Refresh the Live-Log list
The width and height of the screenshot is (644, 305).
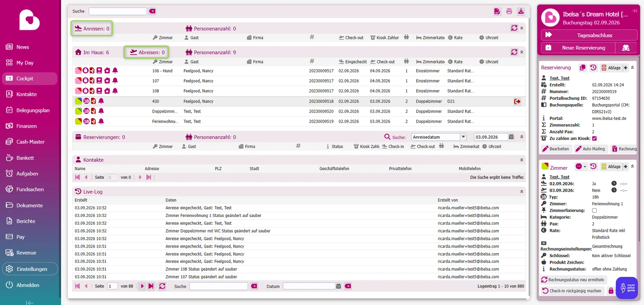tap(162, 286)
